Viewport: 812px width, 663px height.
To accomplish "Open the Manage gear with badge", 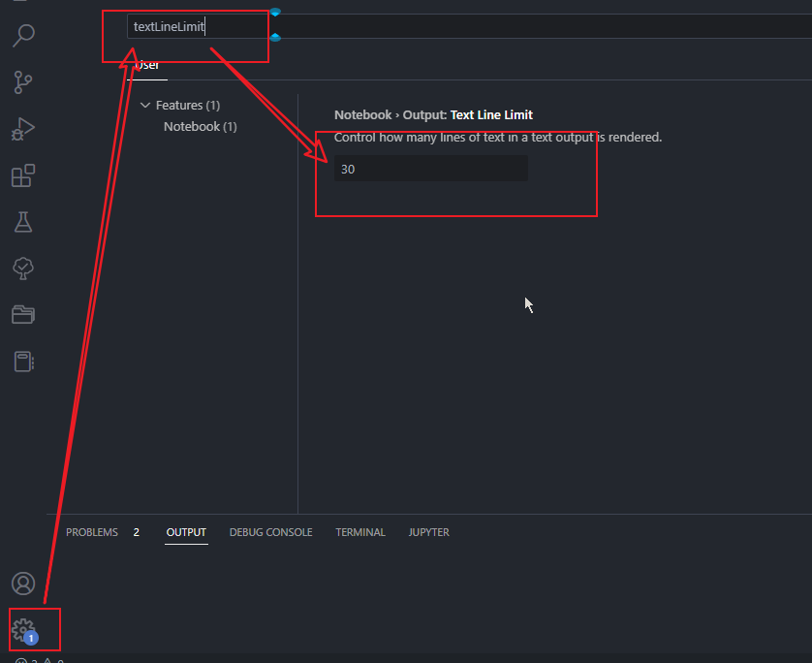I will tap(22, 628).
